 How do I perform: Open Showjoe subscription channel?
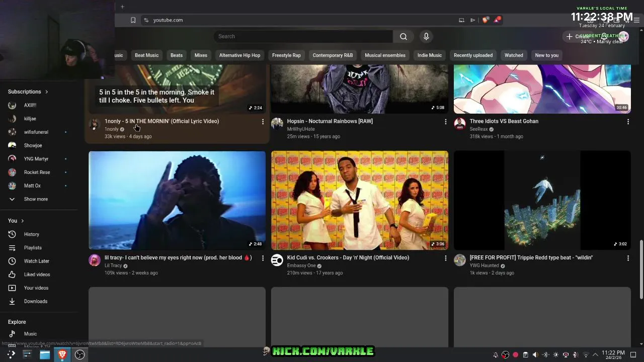pos(38,145)
